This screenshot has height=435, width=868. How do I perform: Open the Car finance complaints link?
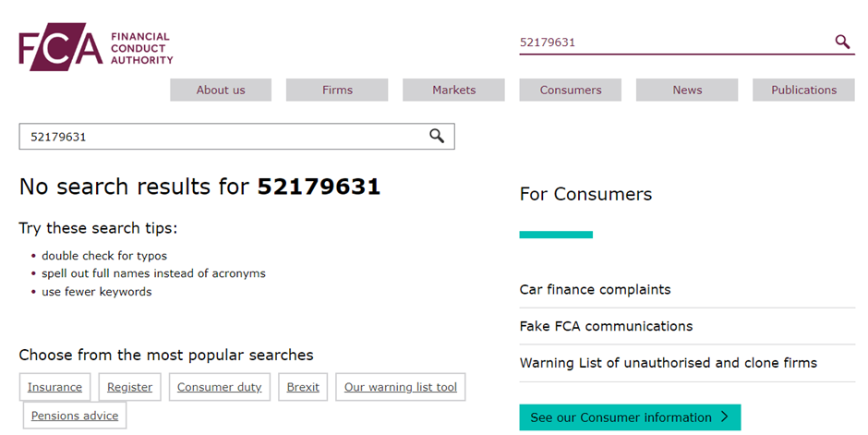pos(595,290)
